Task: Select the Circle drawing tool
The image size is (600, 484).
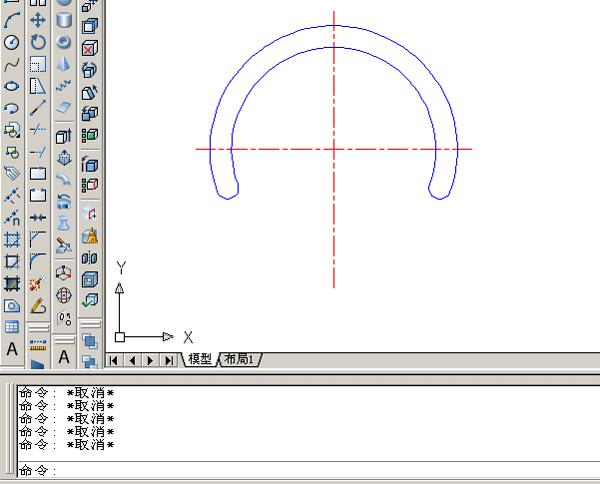Action: click(12, 42)
